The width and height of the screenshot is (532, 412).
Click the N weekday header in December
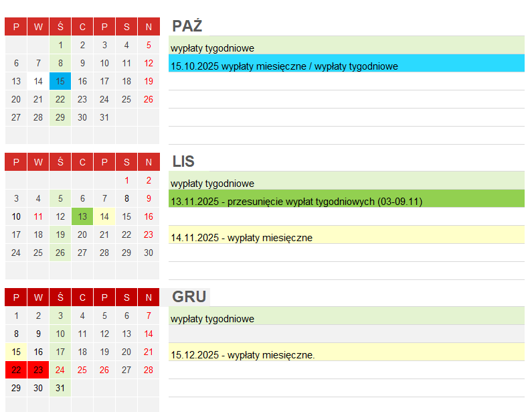(x=149, y=297)
